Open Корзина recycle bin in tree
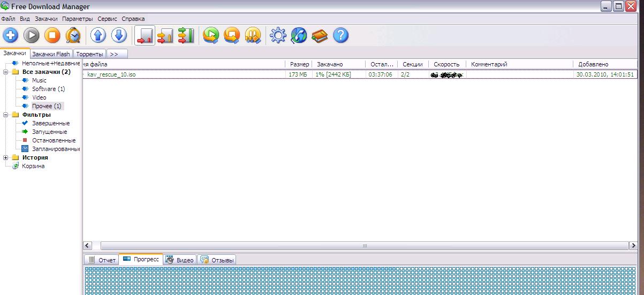This screenshot has width=644, height=295. tap(33, 166)
